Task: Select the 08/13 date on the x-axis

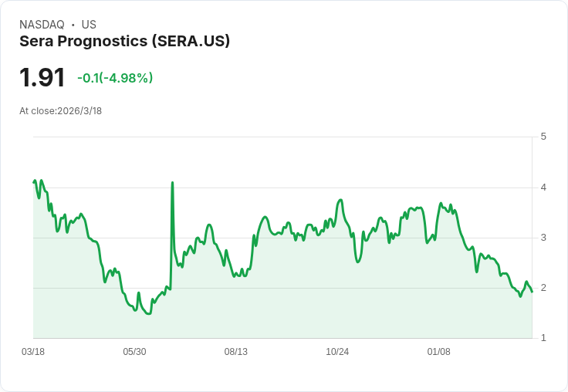Action: [236, 352]
